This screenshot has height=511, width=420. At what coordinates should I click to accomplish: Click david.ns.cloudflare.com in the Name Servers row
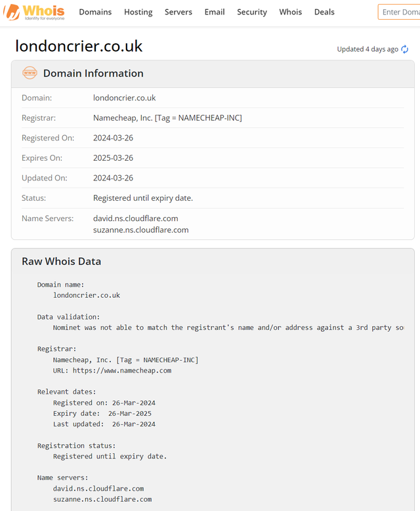(x=136, y=218)
